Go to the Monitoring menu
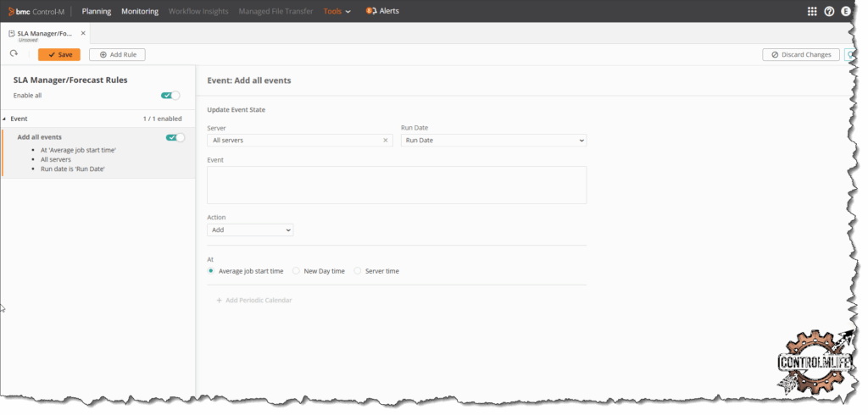The width and height of the screenshot is (868, 415). coord(140,11)
